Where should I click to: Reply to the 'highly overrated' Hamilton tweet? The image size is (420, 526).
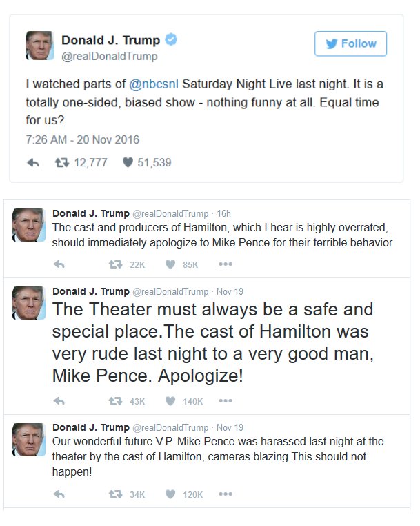pyautogui.click(x=59, y=264)
